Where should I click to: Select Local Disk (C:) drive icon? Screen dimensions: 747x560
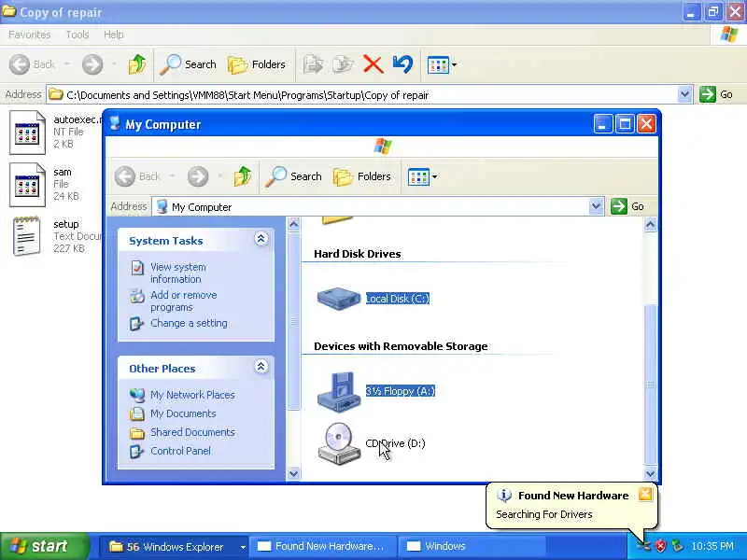[x=339, y=299]
